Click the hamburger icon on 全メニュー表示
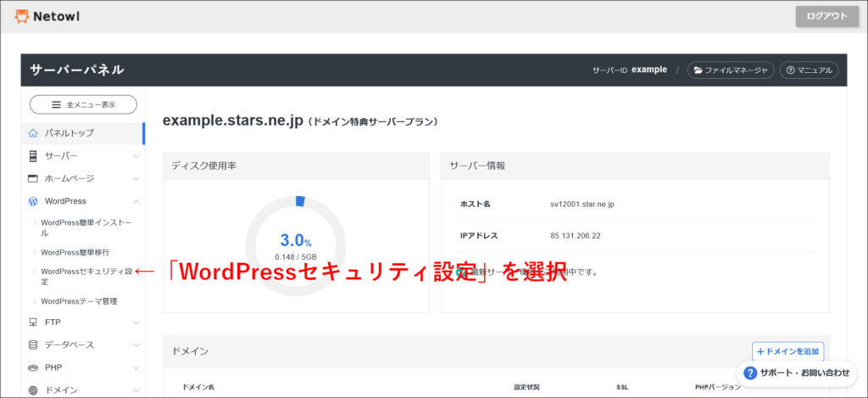This screenshot has width=868, height=398. coord(56,104)
